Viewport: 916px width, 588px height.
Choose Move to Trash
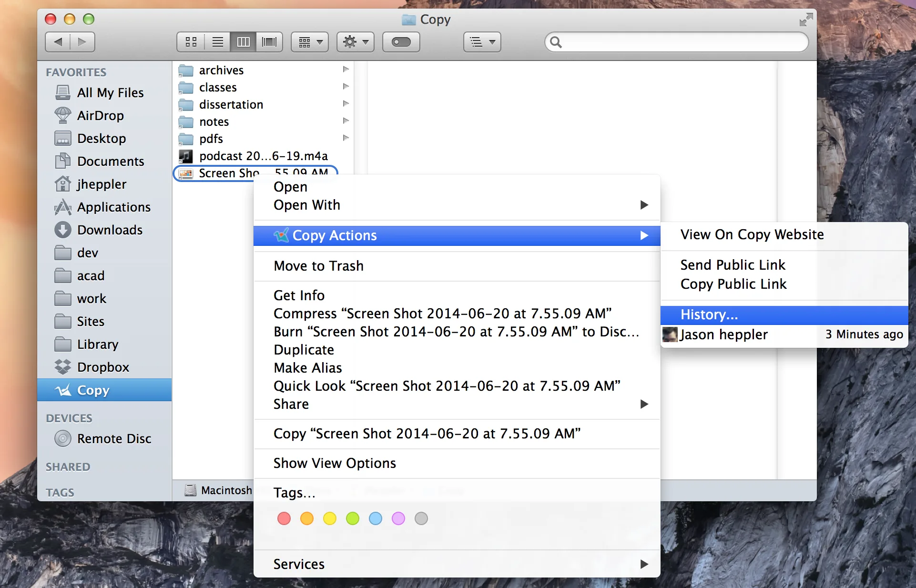[457, 266]
